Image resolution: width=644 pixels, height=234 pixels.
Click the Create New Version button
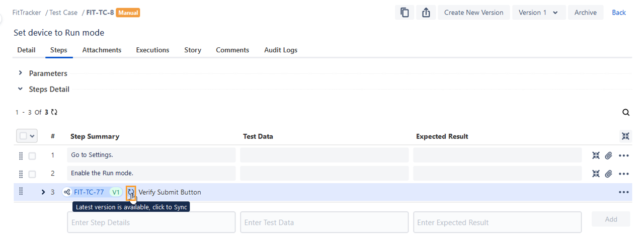coord(473,13)
